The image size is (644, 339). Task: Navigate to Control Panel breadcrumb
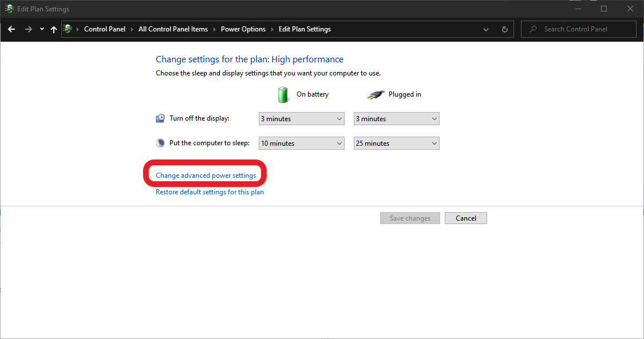point(105,29)
